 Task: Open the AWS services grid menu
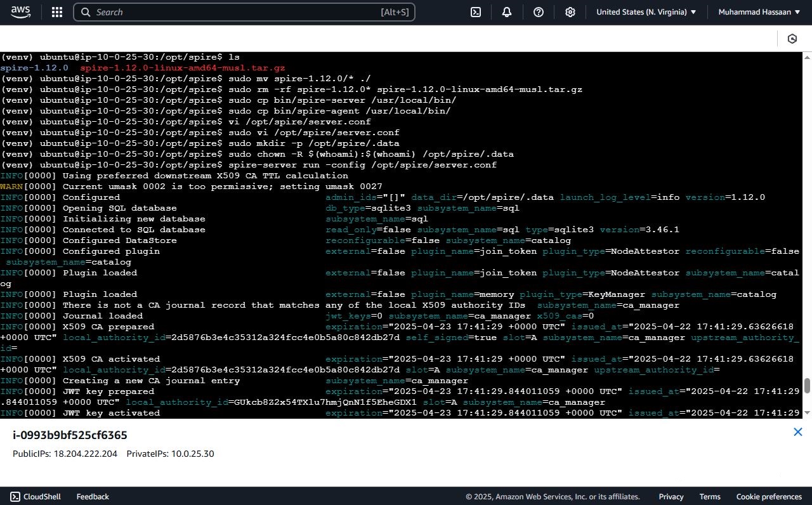pos(57,12)
